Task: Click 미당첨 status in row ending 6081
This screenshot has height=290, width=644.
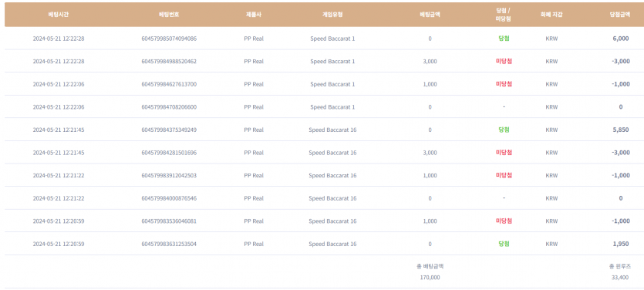Action: [x=504, y=221]
